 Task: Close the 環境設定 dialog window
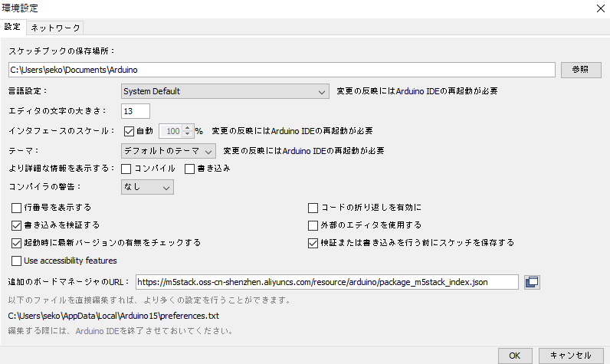pos(598,8)
